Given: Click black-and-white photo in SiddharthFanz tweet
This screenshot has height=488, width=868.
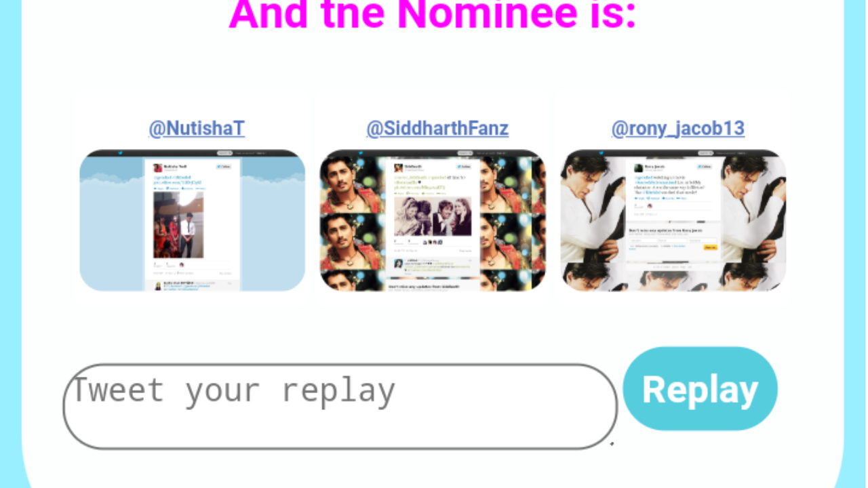Looking at the screenshot, I should (433, 216).
